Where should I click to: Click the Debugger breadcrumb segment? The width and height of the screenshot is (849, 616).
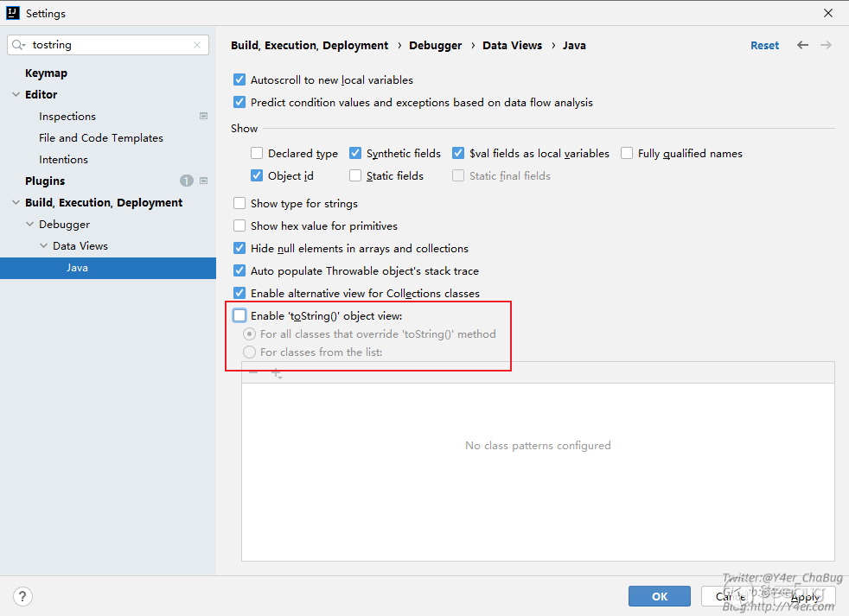[435, 46]
